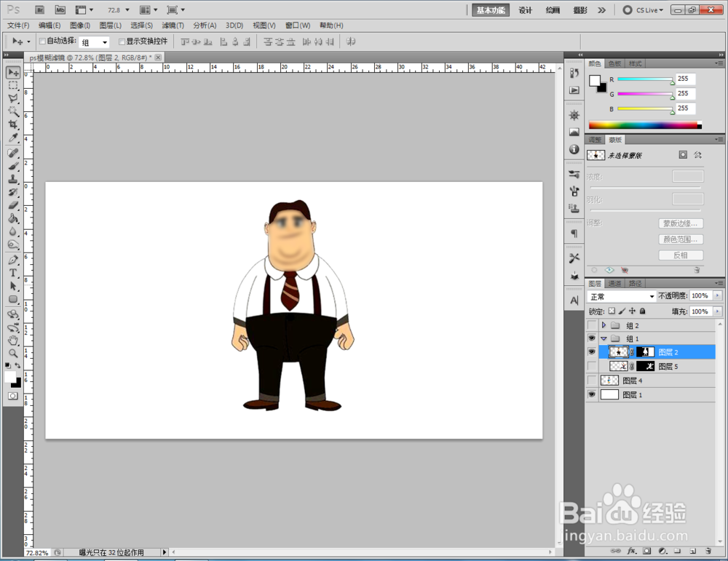
Task: Launch Bridge from the top bar
Action: click(40, 9)
